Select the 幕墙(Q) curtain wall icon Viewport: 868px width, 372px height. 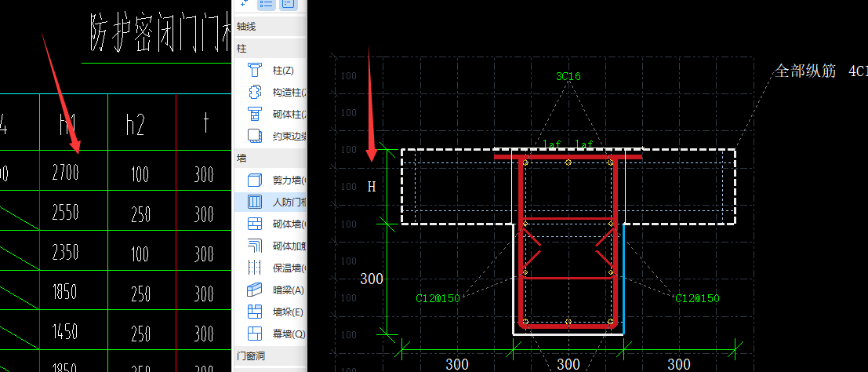click(255, 334)
